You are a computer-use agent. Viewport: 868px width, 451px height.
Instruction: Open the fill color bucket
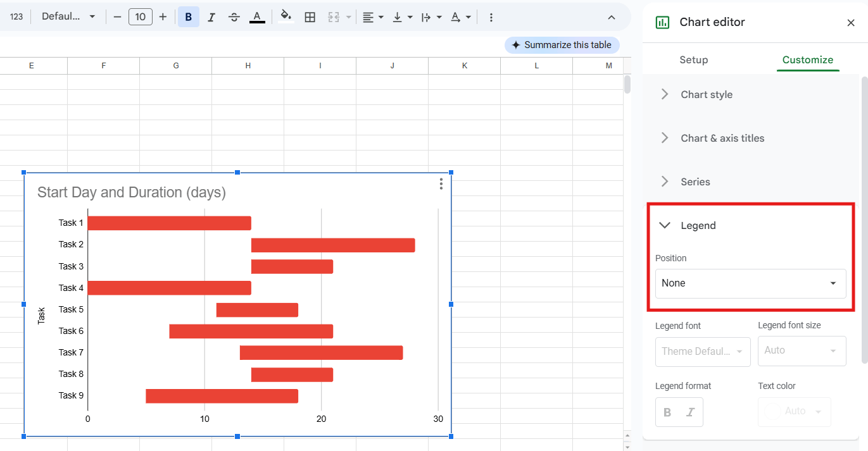tap(286, 17)
